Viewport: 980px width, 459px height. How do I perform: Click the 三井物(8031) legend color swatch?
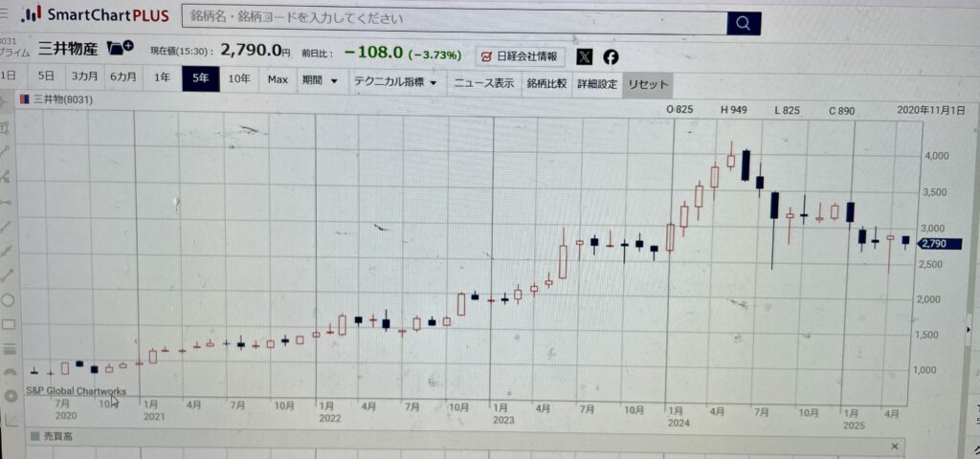click(24, 98)
